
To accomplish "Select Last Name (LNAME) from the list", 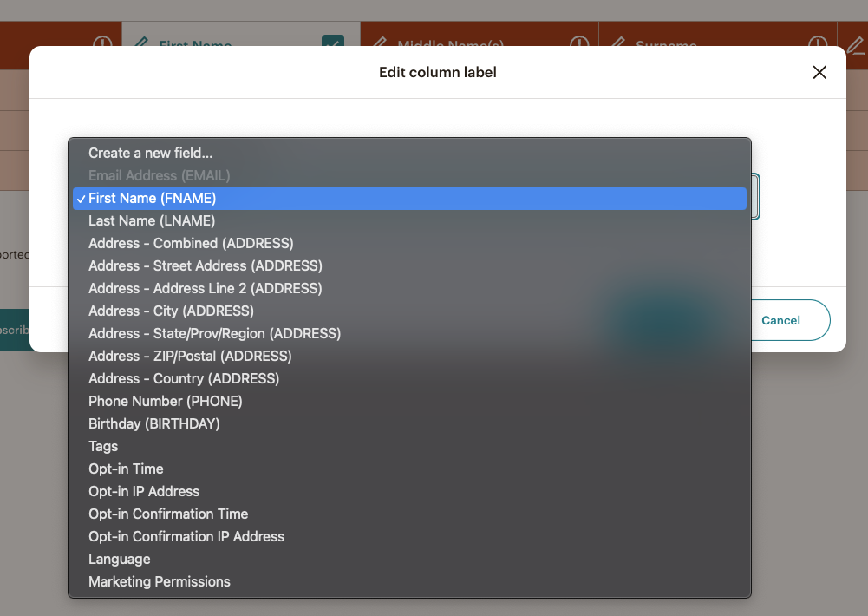I will coord(152,220).
